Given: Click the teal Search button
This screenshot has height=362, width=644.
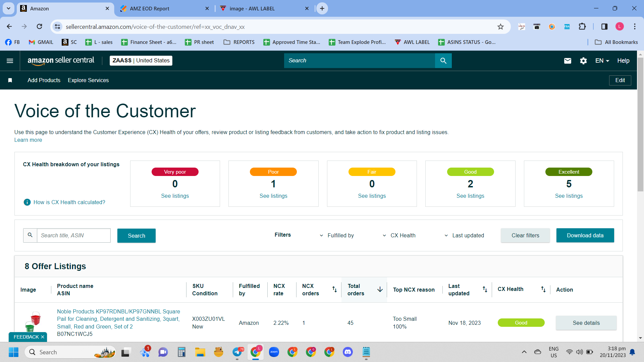Looking at the screenshot, I should (x=137, y=236).
